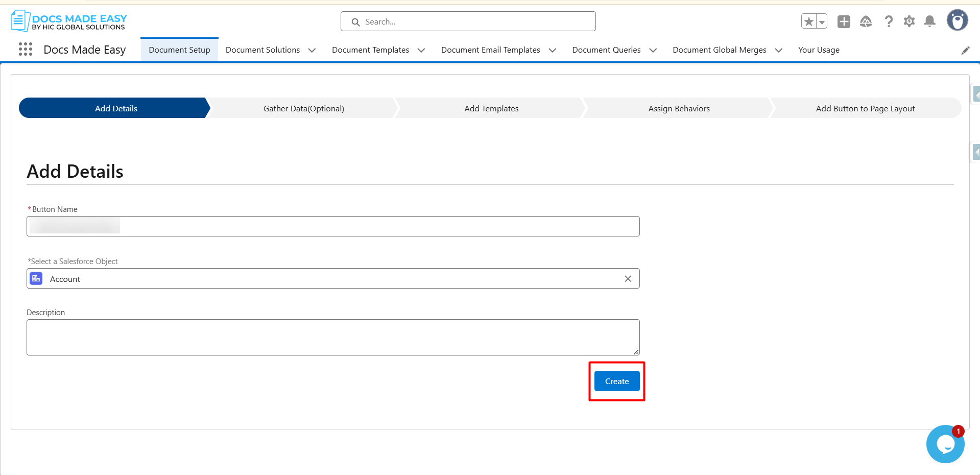Open the Setup gear icon

909,21
